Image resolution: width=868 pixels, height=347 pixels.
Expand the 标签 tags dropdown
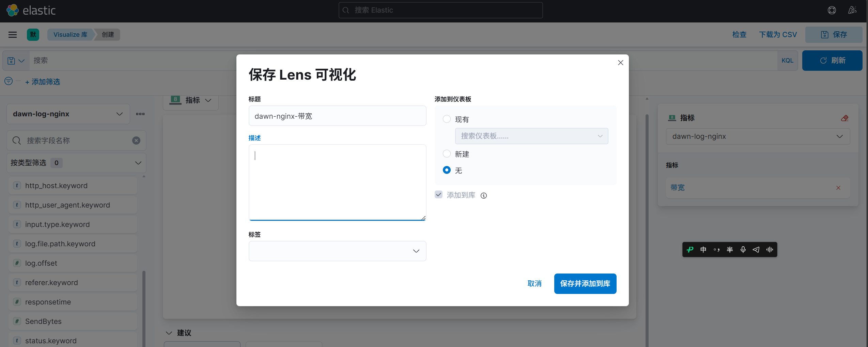pos(337,251)
